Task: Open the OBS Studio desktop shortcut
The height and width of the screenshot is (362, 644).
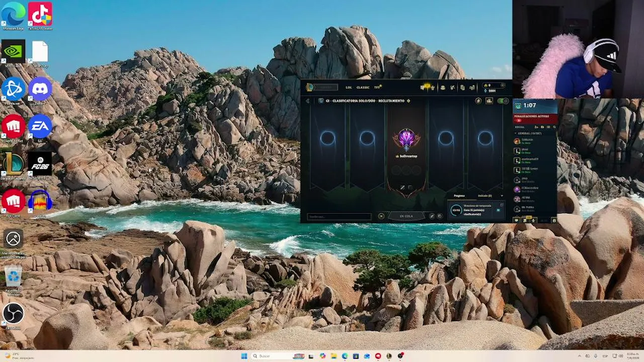Action: coord(14,316)
